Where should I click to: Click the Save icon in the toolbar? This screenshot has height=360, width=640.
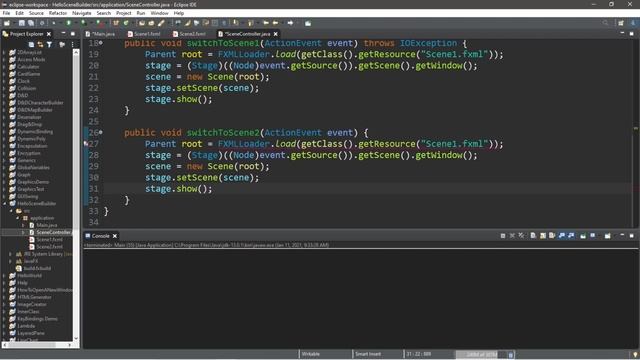22,23
